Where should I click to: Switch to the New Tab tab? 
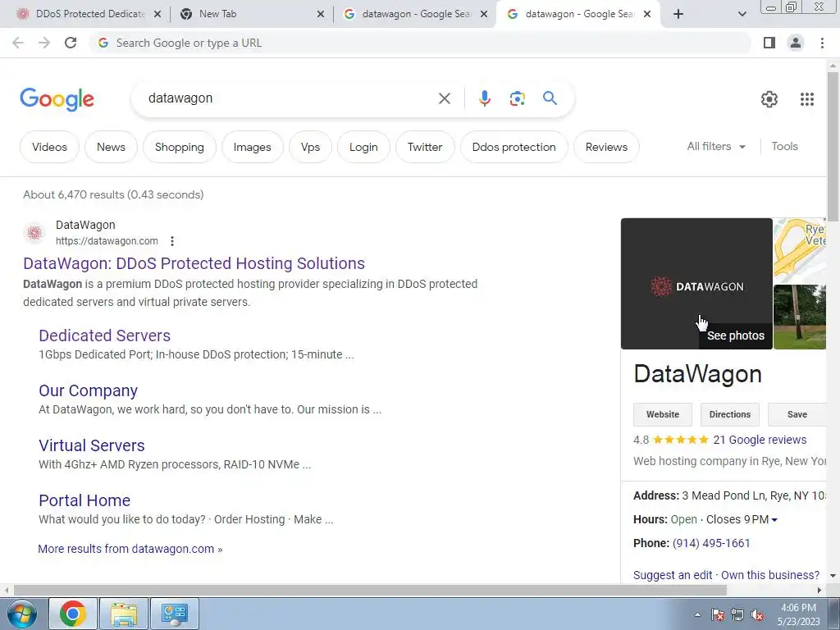[252, 14]
